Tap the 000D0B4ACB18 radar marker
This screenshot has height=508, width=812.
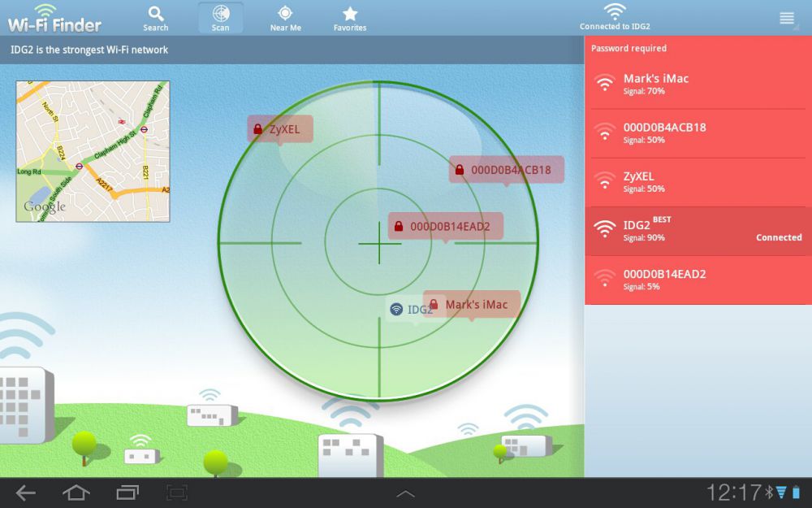coord(506,170)
